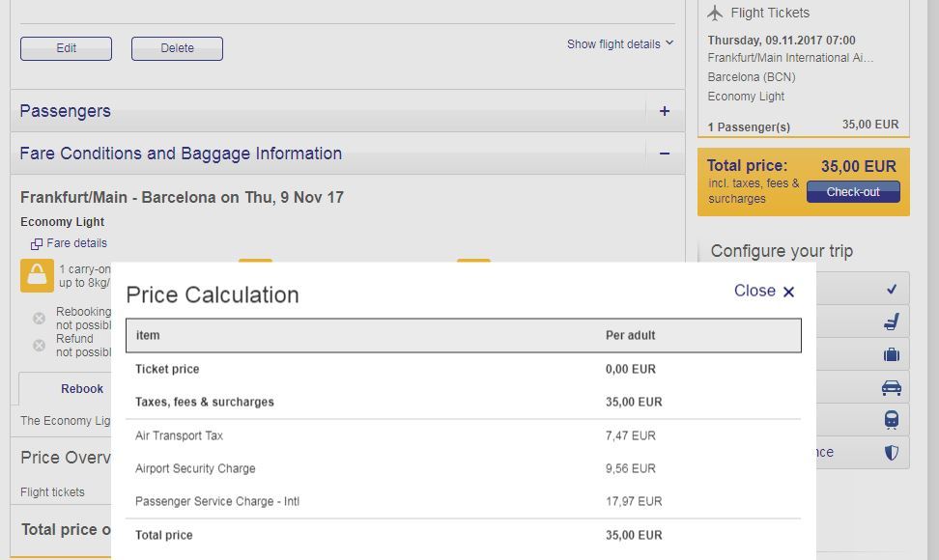Click the Delete button
This screenshot has height=560, width=939.
177,48
